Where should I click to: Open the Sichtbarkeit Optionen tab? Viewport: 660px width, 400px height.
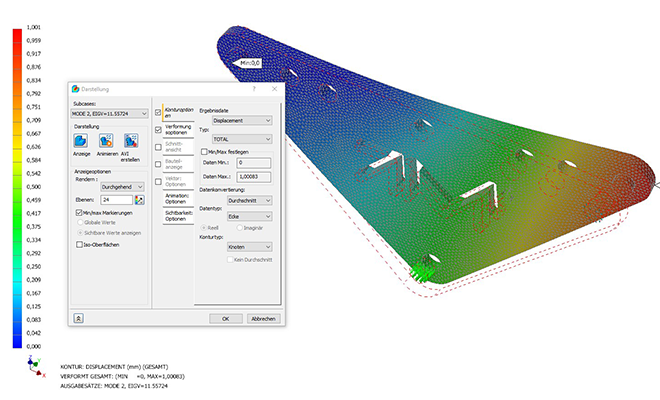(175, 214)
